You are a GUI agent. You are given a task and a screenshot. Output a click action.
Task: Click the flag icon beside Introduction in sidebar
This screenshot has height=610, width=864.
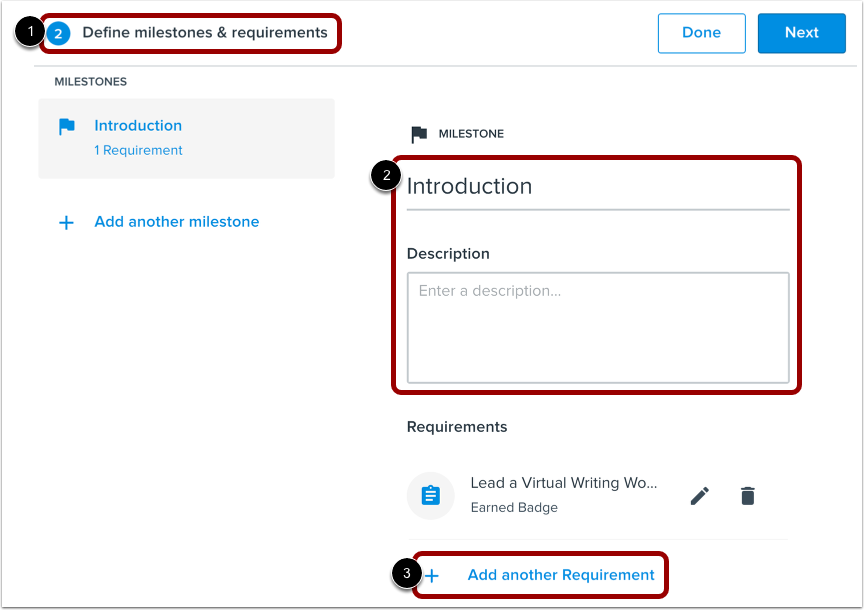pyautogui.click(x=66, y=126)
